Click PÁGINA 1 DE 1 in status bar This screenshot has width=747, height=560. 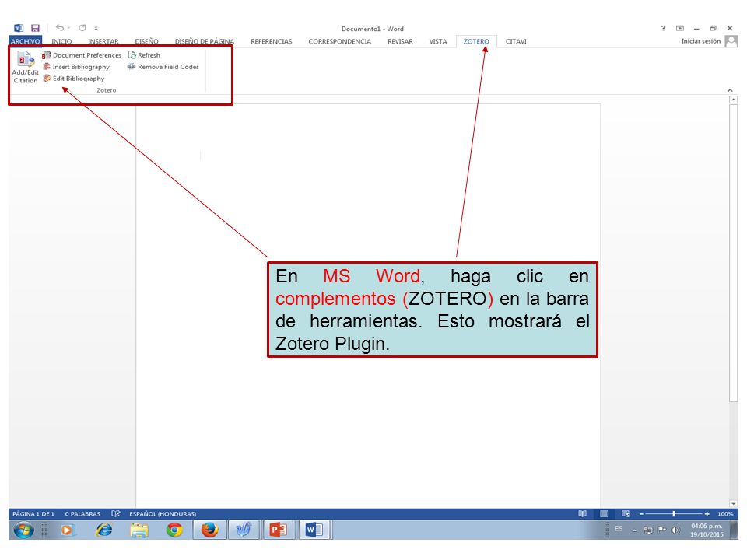point(33,514)
